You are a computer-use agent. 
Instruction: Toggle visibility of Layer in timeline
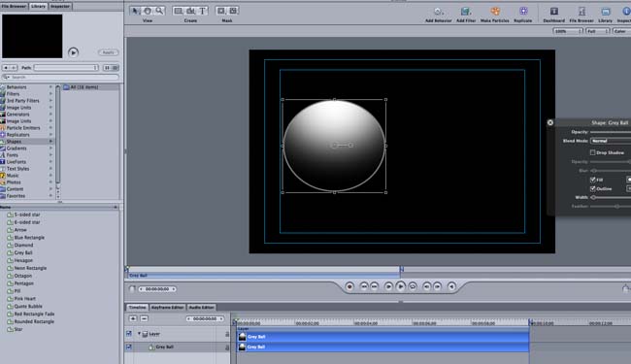129,334
